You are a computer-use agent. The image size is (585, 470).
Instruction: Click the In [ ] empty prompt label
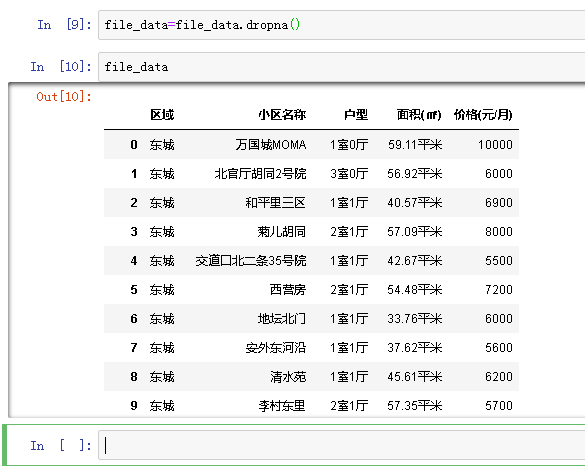click(61, 445)
